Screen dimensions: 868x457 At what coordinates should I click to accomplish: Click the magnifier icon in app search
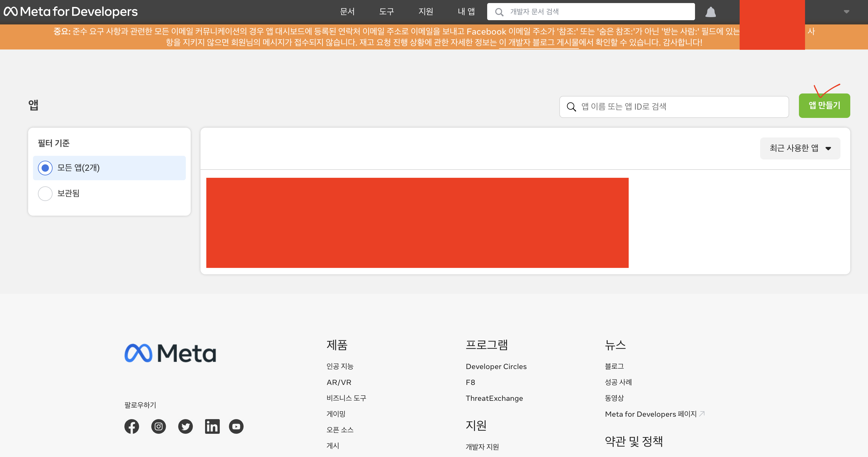pyautogui.click(x=571, y=107)
